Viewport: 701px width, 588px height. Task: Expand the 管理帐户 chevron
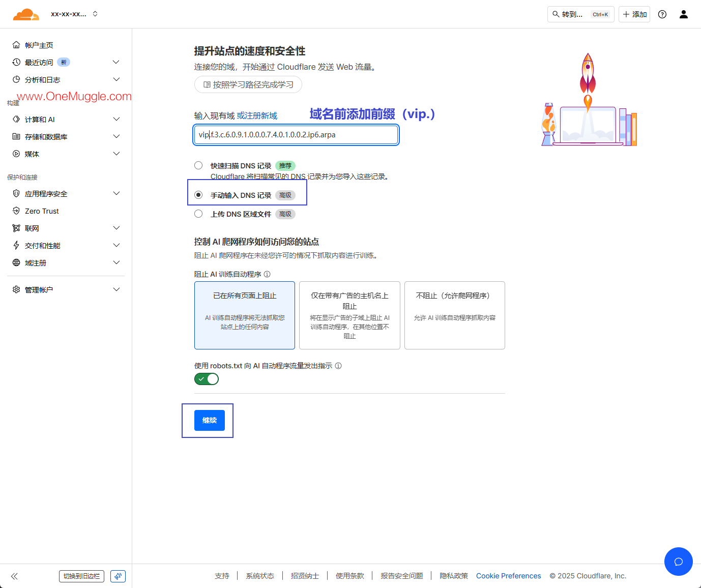tap(116, 289)
